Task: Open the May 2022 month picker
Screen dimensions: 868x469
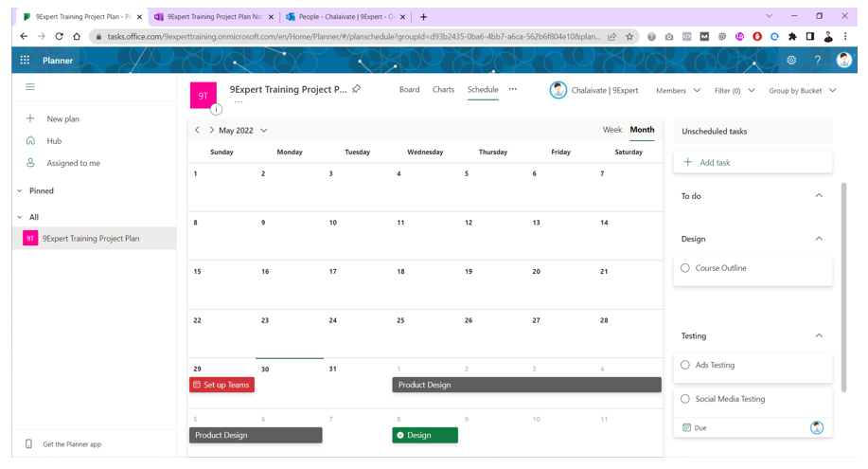Action: [243, 131]
